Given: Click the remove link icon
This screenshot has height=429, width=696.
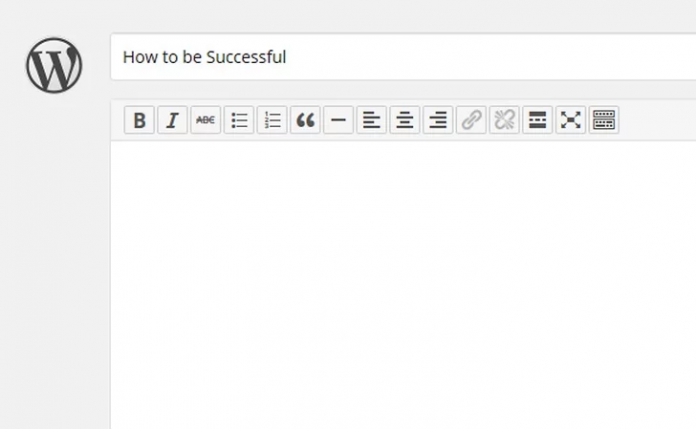Looking at the screenshot, I should 504,120.
